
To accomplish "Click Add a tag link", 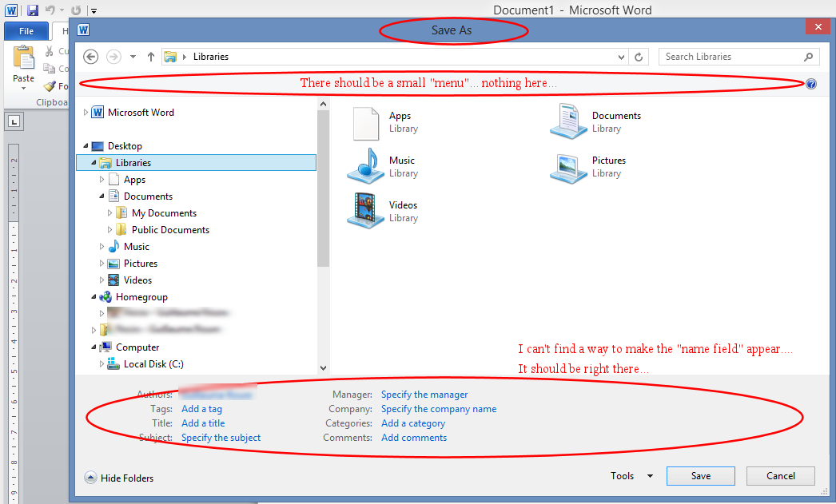I will point(201,409).
